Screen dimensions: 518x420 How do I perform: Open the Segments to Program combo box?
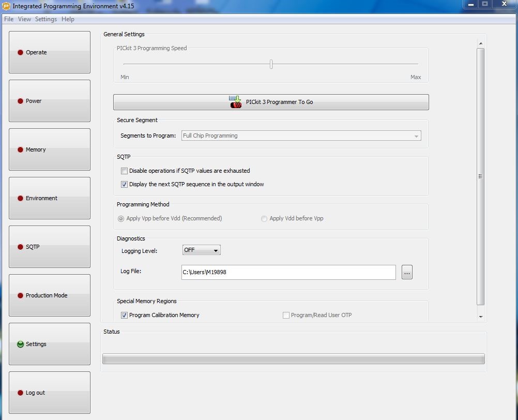301,136
